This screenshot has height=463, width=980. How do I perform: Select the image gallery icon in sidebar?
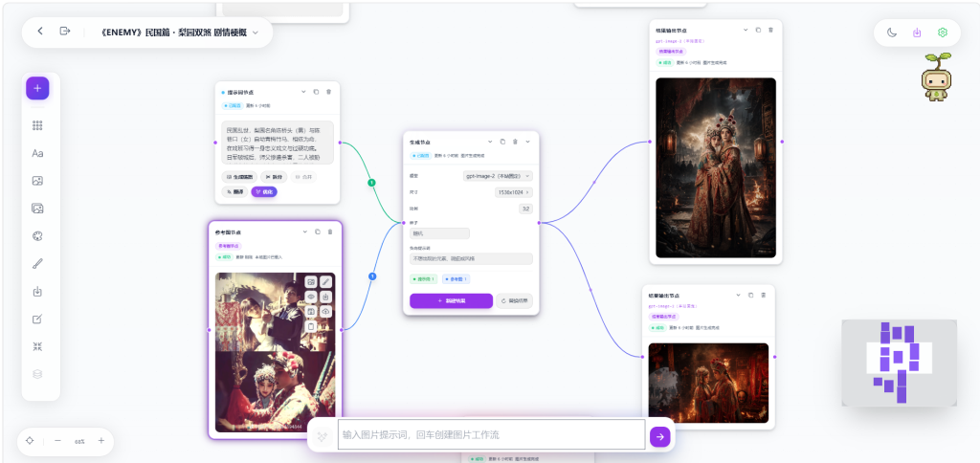click(x=37, y=209)
